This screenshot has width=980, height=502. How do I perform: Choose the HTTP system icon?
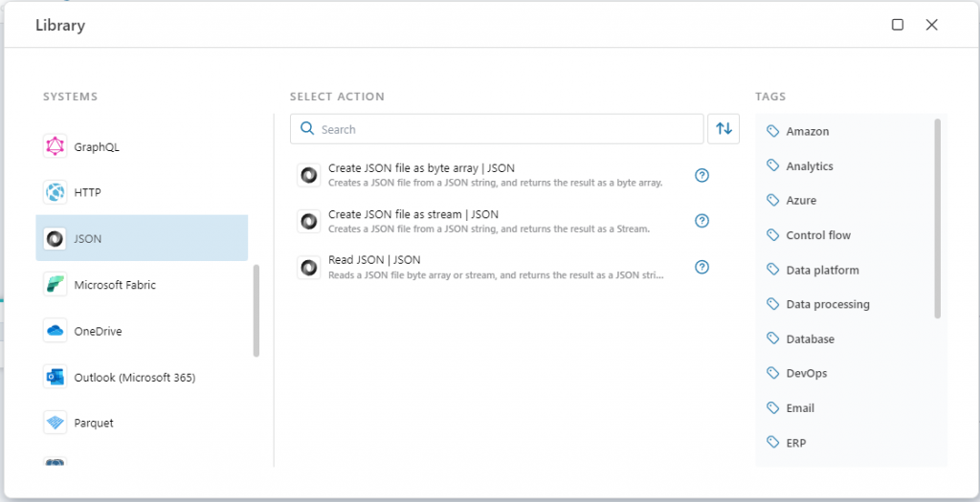point(56,192)
